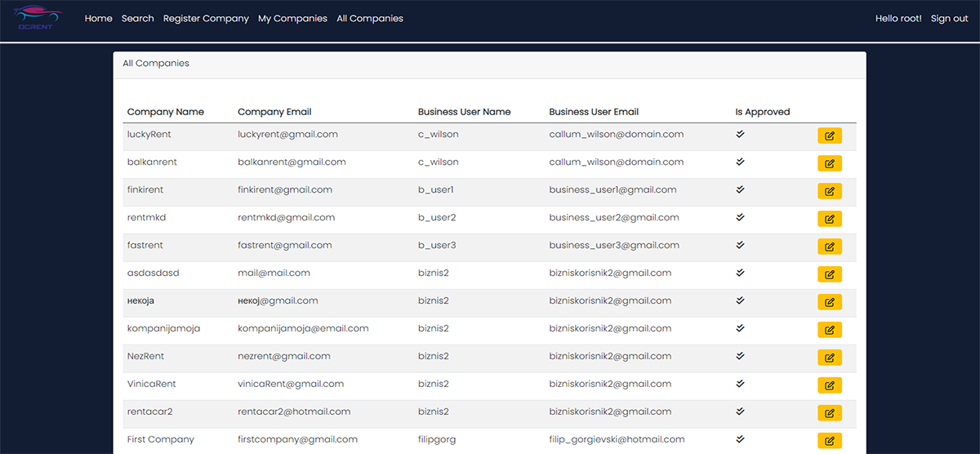Go to the Home page
The height and width of the screenshot is (454, 980).
(x=99, y=18)
